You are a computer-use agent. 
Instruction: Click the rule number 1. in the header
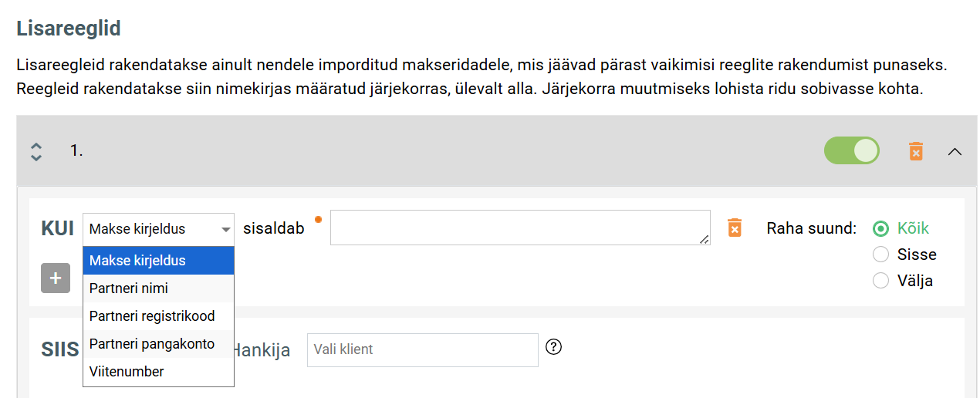76,151
